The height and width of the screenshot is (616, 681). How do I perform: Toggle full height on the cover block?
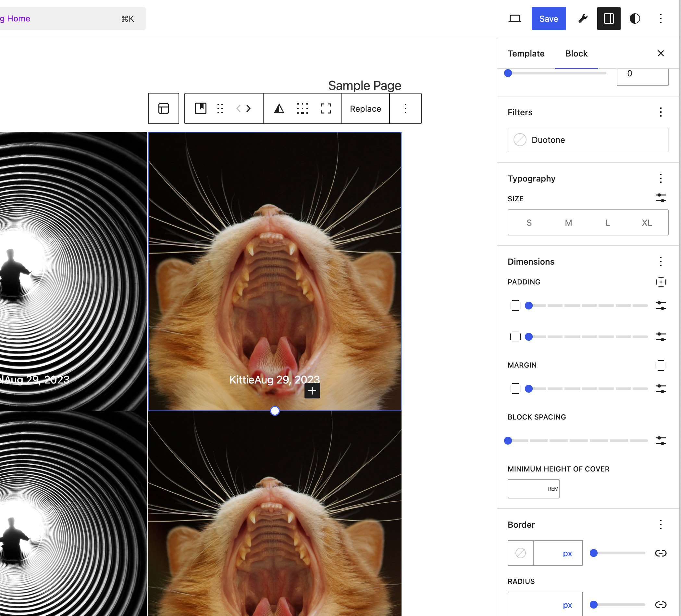point(325,108)
